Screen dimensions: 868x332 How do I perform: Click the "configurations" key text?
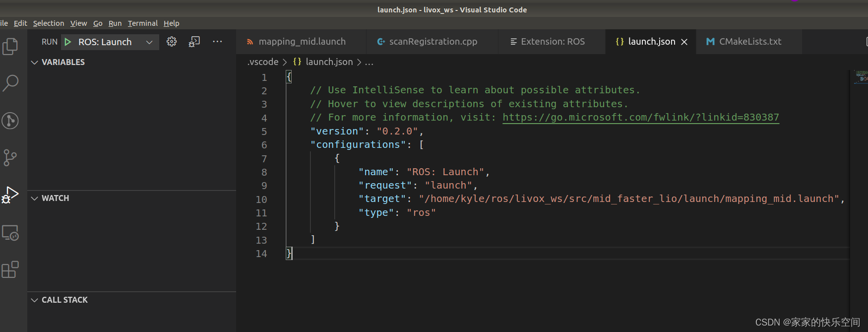tap(358, 144)
